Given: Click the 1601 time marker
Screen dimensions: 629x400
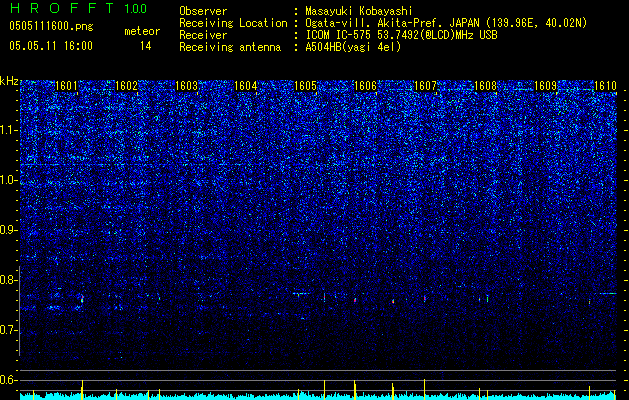Looking at the screenshot, I should tap(66, 85).
